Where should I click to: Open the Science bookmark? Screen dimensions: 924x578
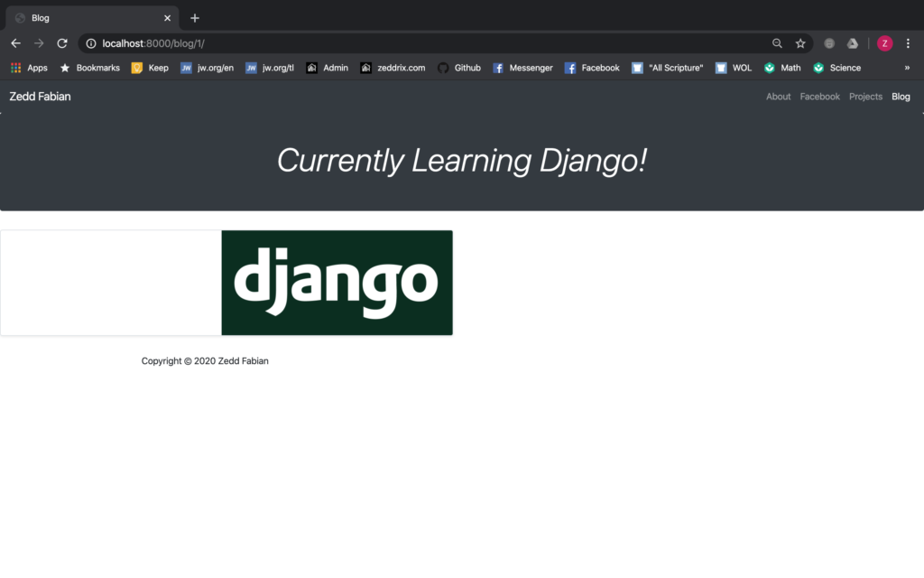click(837, 68)
